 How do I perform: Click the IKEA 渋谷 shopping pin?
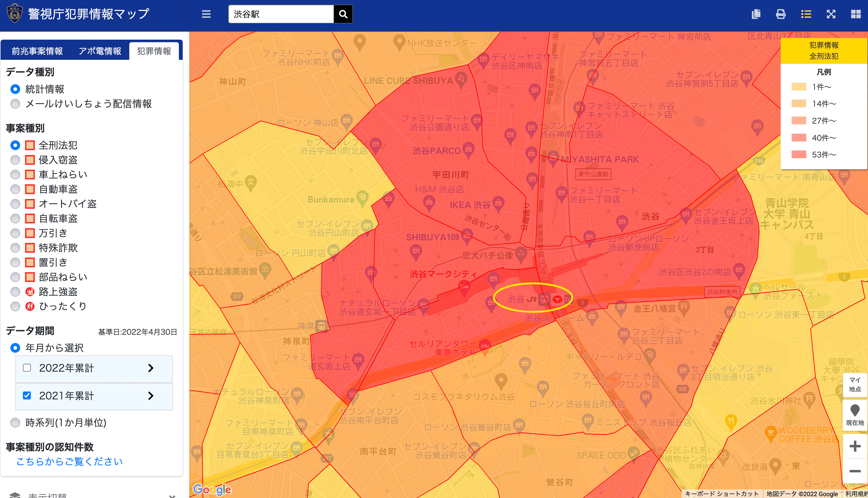tap(498, 204)
